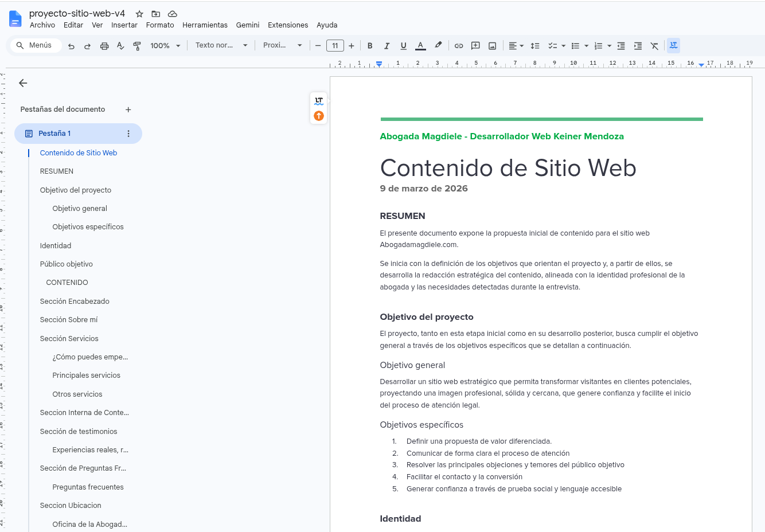Rename the document title proyecto-sitio-web-v4
This screenshot has height=532, width=765.
click(x=77, y=13)
